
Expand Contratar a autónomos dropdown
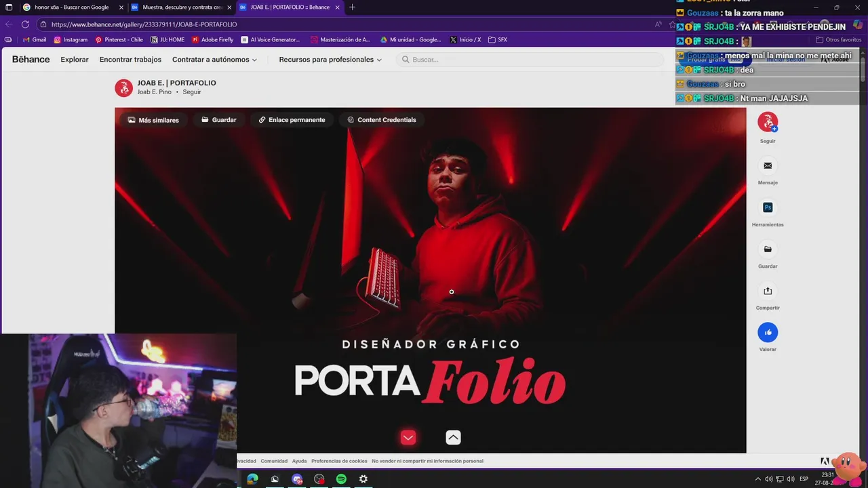point(214,60)
